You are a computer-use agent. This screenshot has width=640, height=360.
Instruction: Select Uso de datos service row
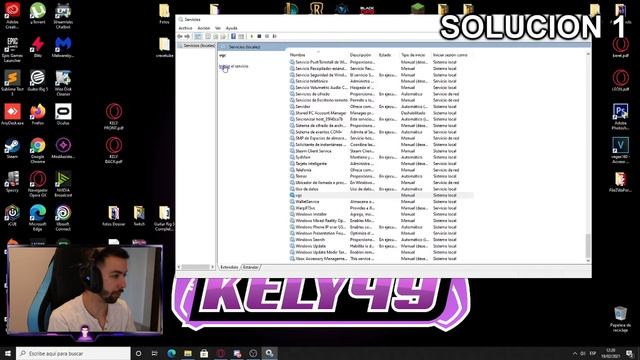coord(381,189)
